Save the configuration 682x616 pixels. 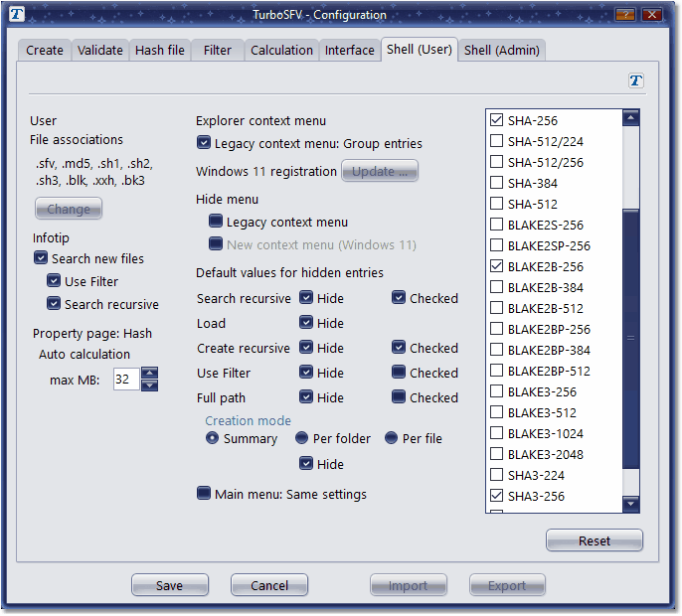pos(170,585)
